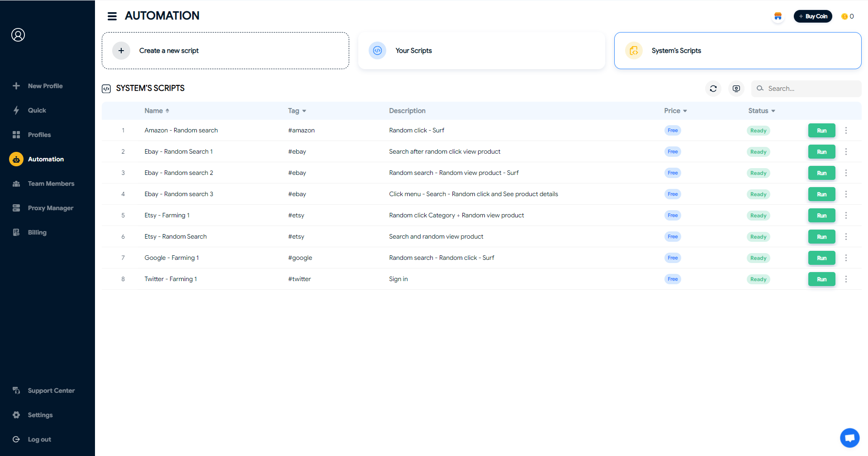
Task: Open more options for Etsy - Farming 1
Action: [846, 215]
